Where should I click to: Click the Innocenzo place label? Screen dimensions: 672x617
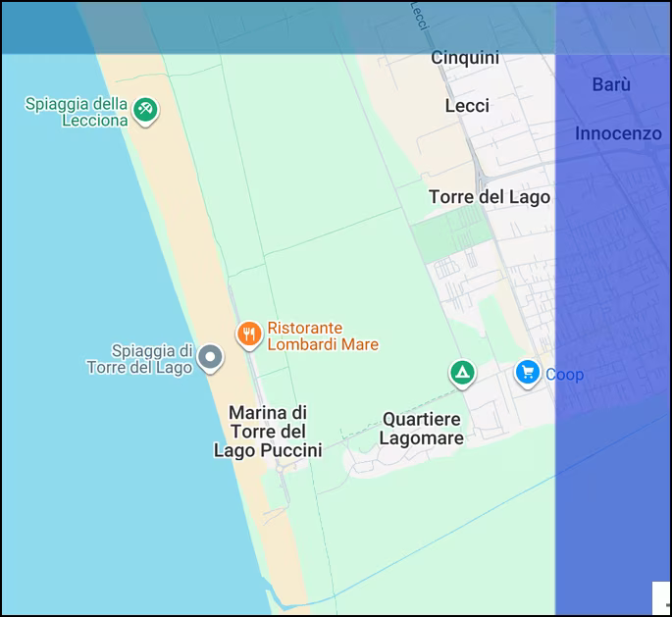coord(618,133)
